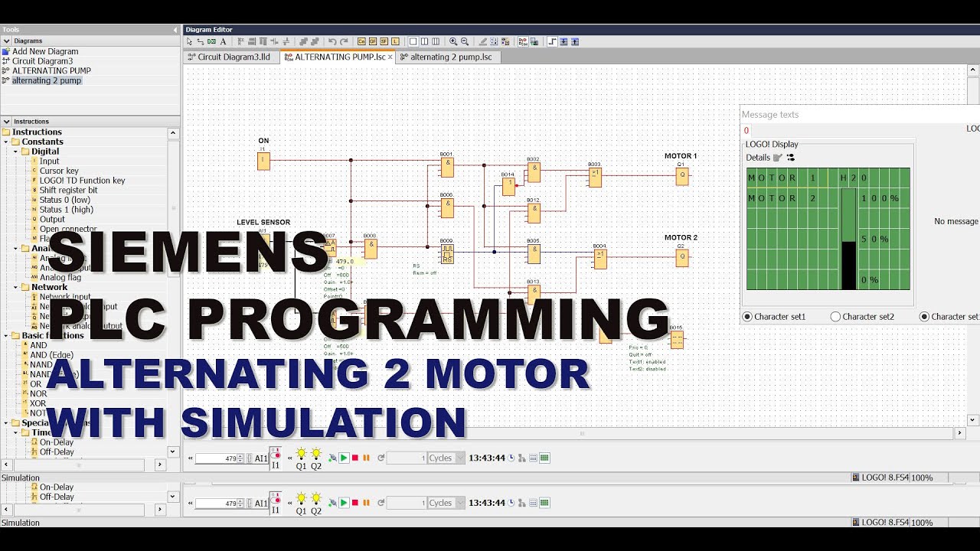Click the undo arrow in toolbar
The width and height of the screenshot is (980, 551).
(332, 41)
